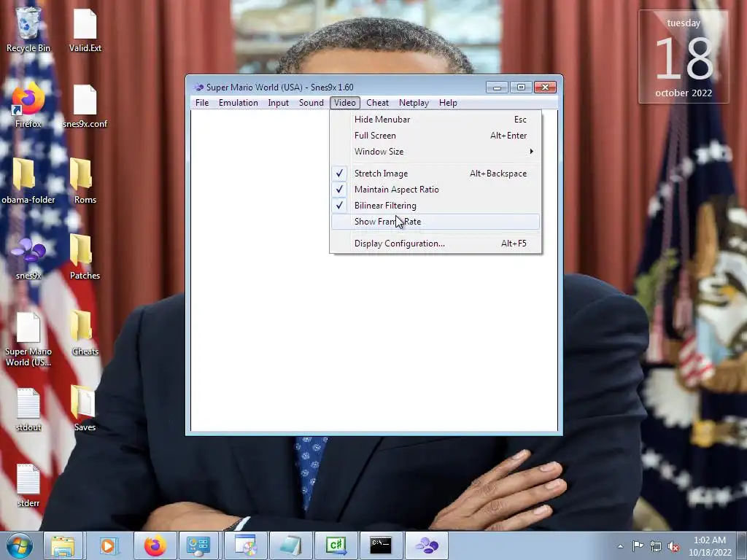Viewport: 747px width, 560px height.
Task: Select the stdout text file icon
Action: 28,408
